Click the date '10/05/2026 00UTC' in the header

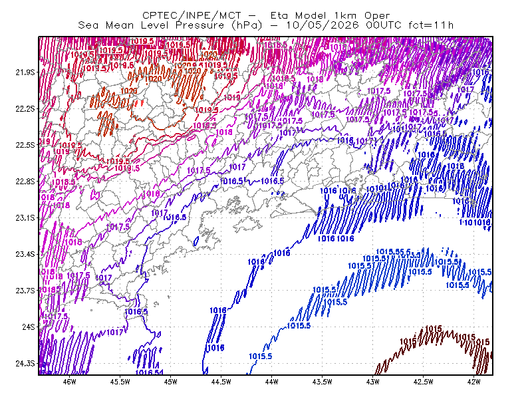343,25
